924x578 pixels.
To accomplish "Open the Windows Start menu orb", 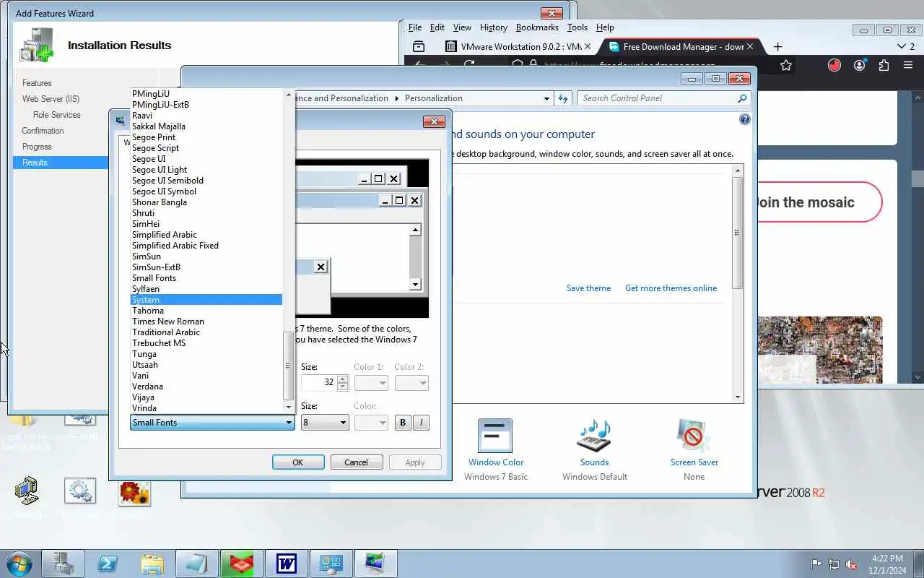I will click(19, 564).
